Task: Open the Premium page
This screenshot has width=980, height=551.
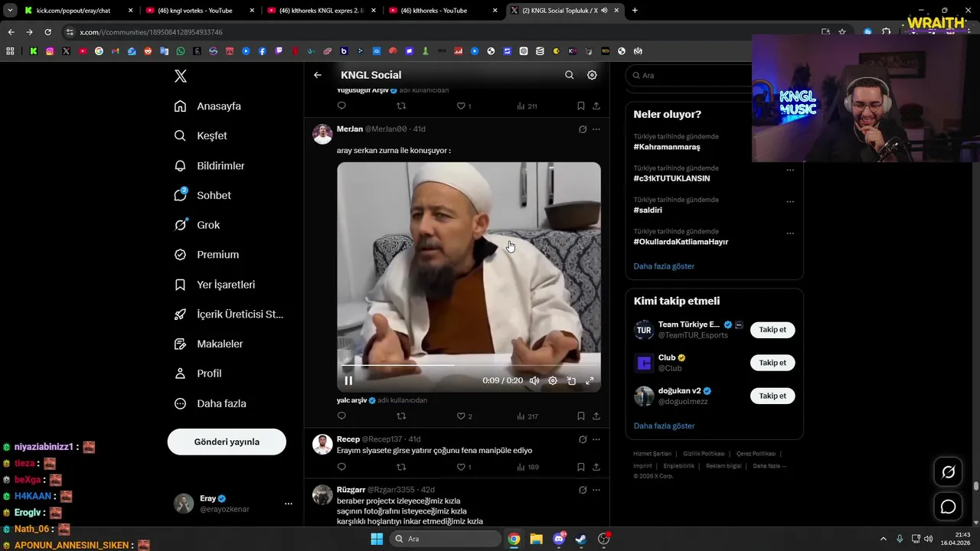Action: click(x=207, y=255)
